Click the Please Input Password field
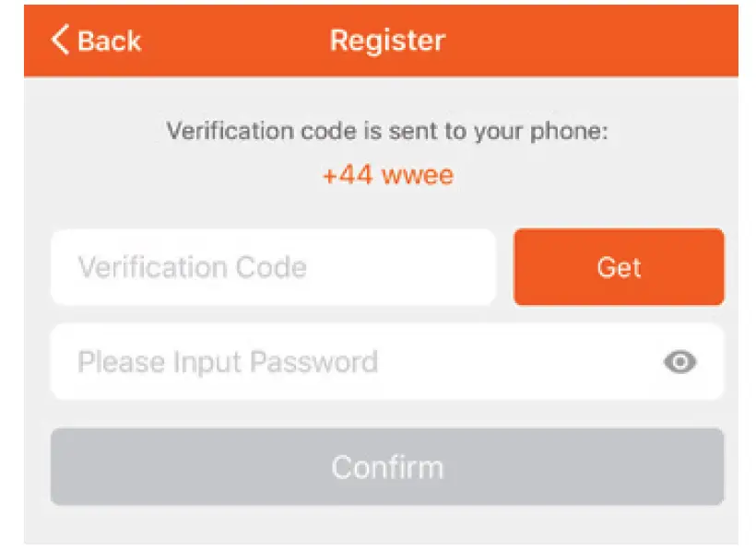This screenshot has width=756, height=550. 350,362
